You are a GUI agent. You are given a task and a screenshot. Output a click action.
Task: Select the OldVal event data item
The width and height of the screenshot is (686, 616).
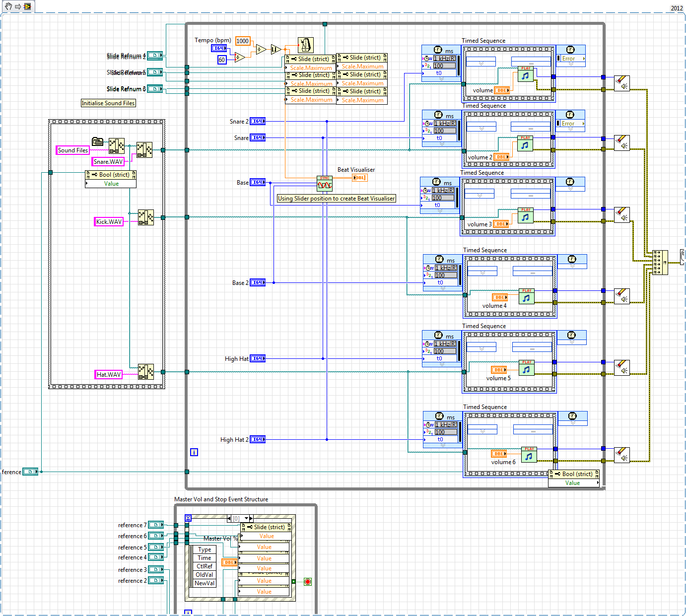205,575
